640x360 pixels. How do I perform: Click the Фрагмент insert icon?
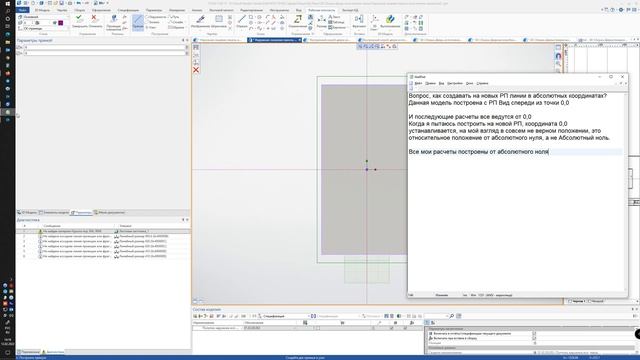point(359,19)
